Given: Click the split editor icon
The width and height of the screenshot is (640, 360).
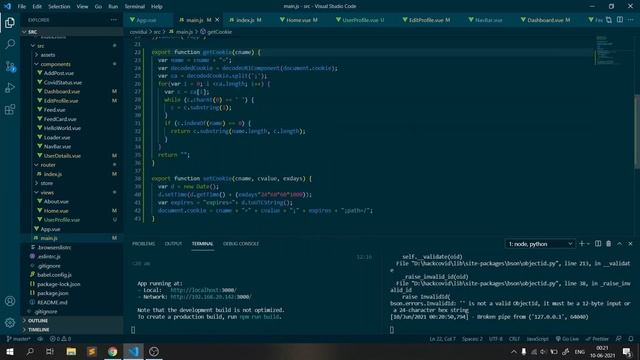Looking at the screenshot, I should tap(620, 20).
